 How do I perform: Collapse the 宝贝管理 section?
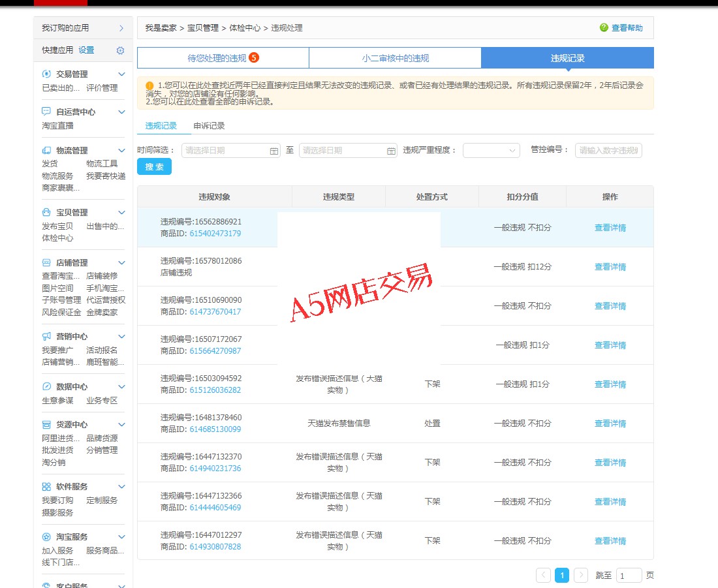click(122, 212)
